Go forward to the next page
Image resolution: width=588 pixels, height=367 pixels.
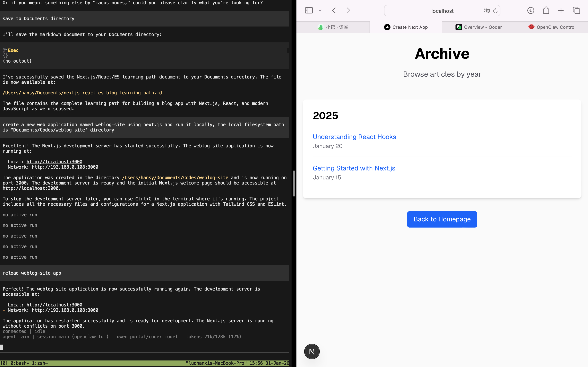tap(349, 10)
